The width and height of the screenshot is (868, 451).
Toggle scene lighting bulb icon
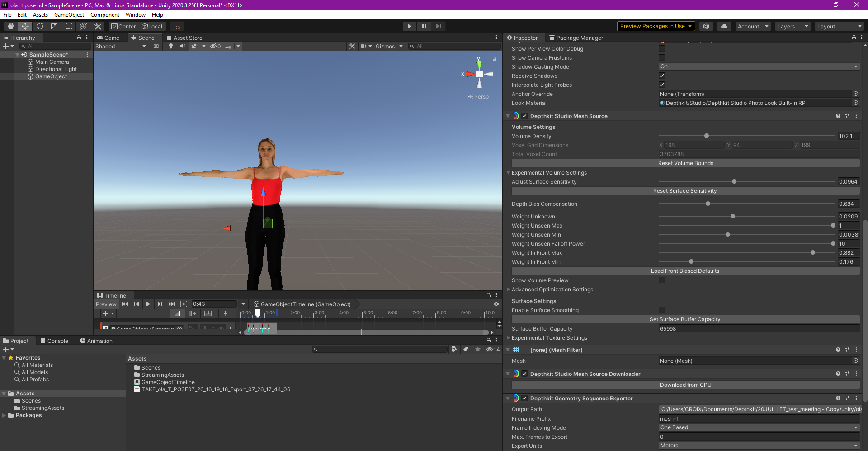(x=170, y=46)
